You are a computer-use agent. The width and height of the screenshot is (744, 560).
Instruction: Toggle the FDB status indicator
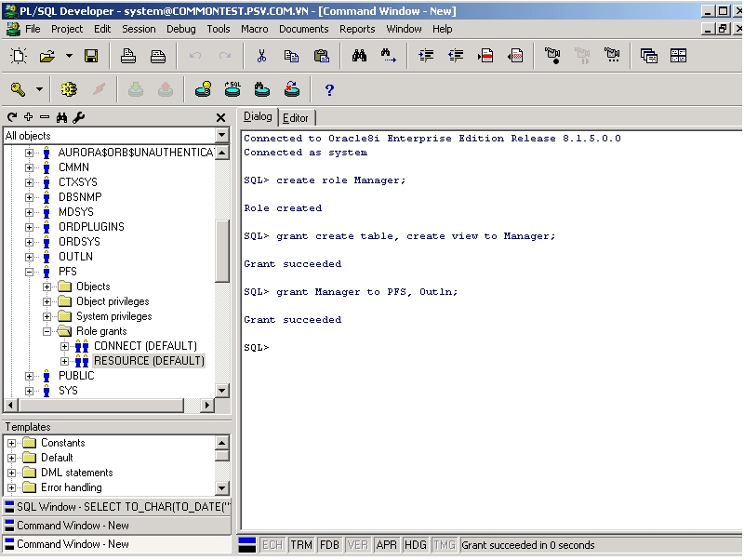(330, 545)
